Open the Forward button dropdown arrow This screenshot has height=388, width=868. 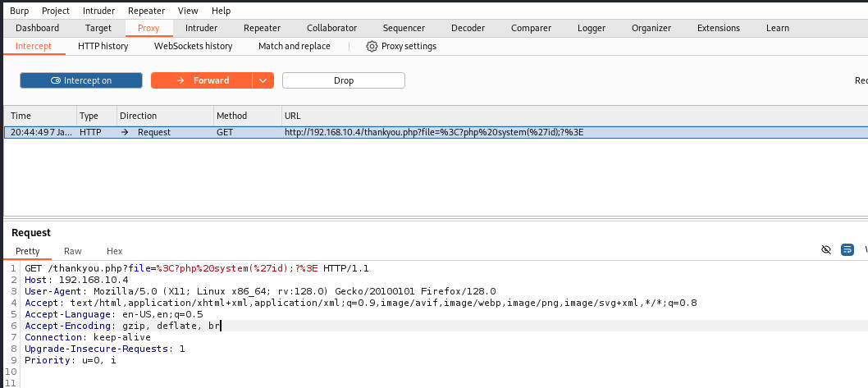[x=263, y=80]
